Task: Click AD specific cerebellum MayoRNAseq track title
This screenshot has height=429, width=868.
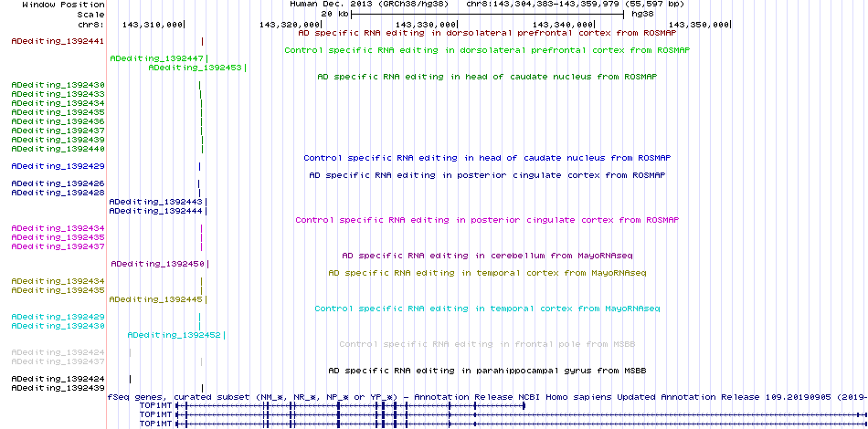Action: (x=487, y=256)
